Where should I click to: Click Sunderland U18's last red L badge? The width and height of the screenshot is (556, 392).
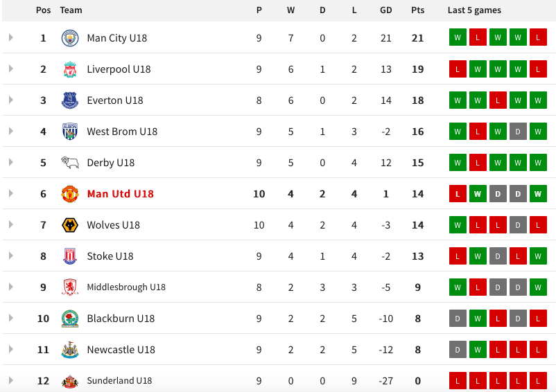(x=538, y=380)
